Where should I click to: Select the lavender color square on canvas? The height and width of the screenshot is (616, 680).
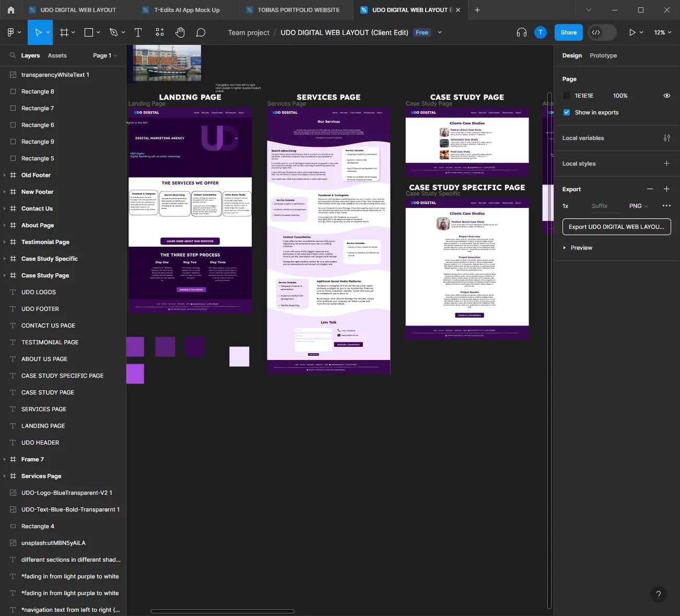(239, 356)
